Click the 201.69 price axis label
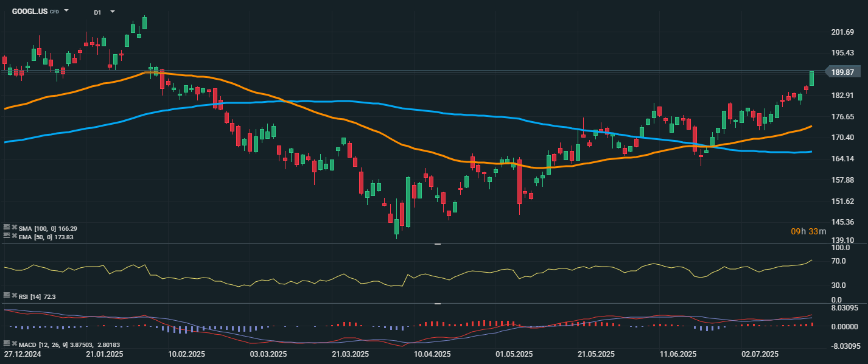Screen dimensions: 868x364 click(x=842, y=32)
